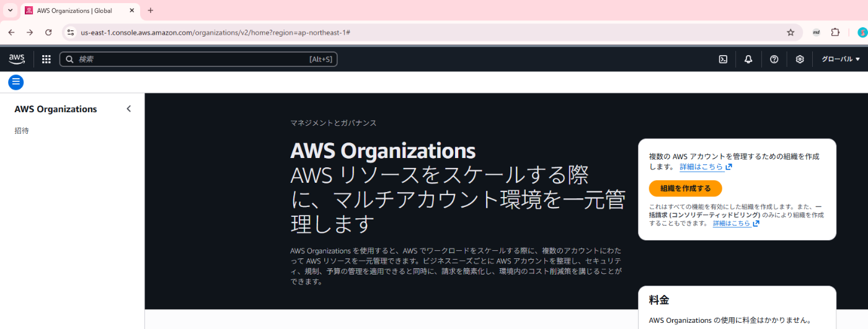Image resolution: width=868 pixels, height=329 pixels.
Task: Open the CloudShell terminal icon
Action: click(x=723, y=59)
